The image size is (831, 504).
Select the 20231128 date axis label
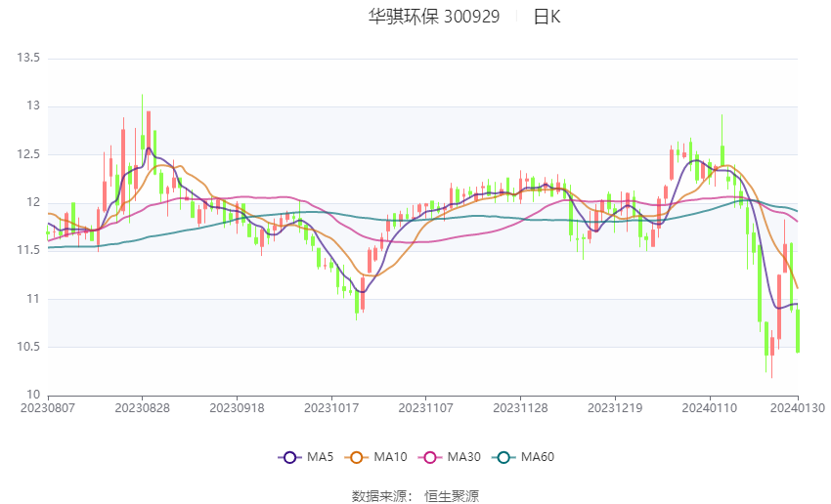[520, 408]
